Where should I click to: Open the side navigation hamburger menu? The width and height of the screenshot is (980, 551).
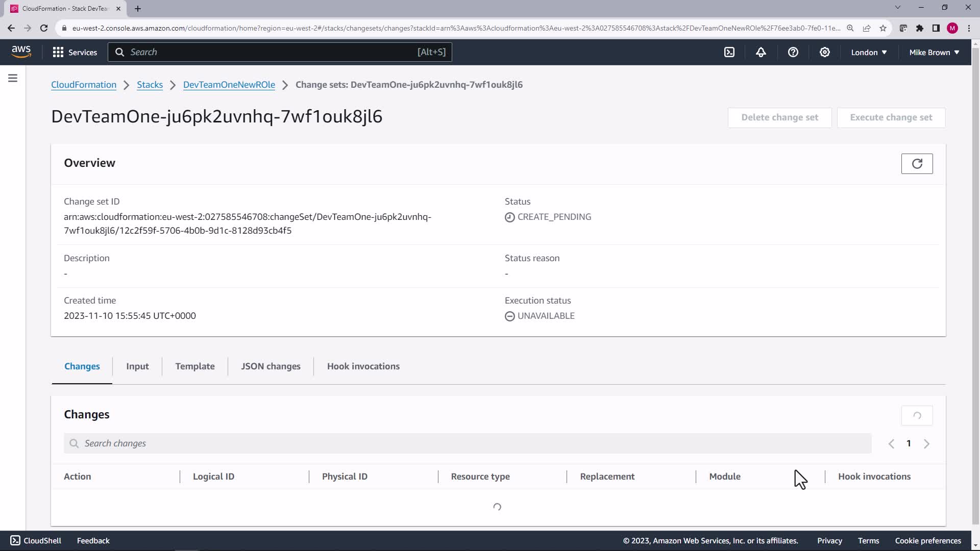[13, 78]
